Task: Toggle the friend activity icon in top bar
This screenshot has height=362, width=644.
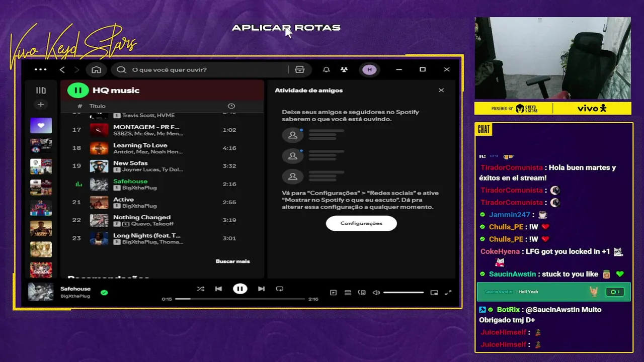Action: coord(344,70)
